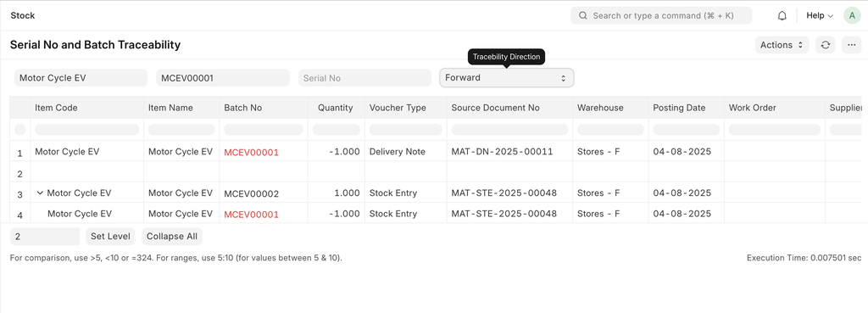Focus the level number input showing 2
The height and width of the screenshot is (313, 868).
tap(45, 236)
